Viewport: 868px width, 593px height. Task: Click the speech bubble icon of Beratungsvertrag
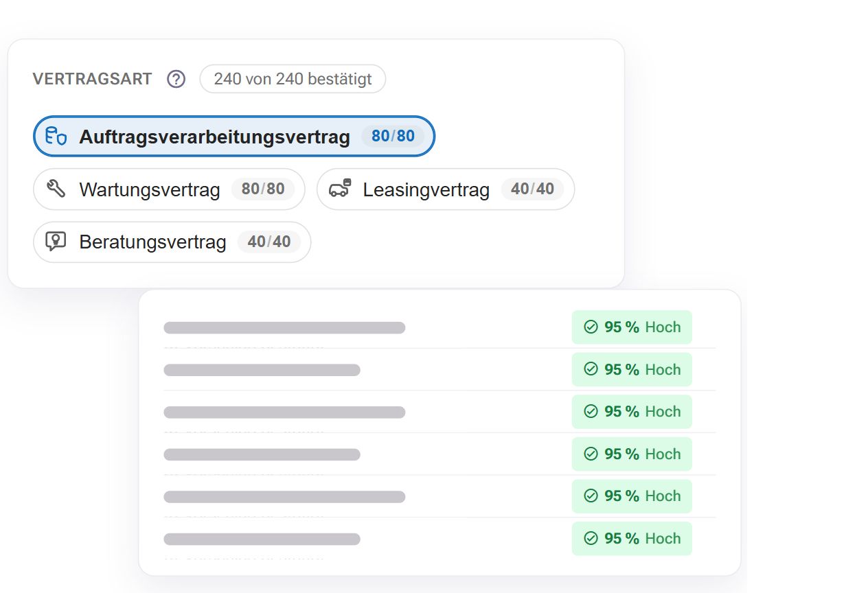click(56, 242)
